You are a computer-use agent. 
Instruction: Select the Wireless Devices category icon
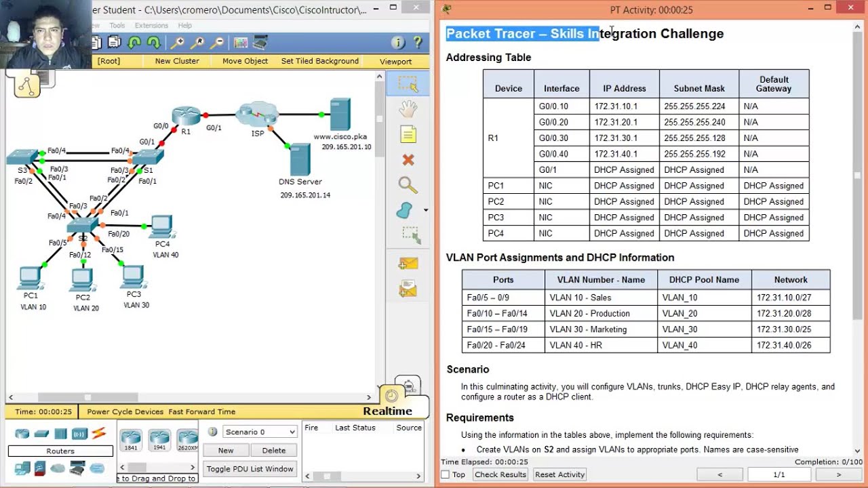pyautogui.click(x=79, y=433)
